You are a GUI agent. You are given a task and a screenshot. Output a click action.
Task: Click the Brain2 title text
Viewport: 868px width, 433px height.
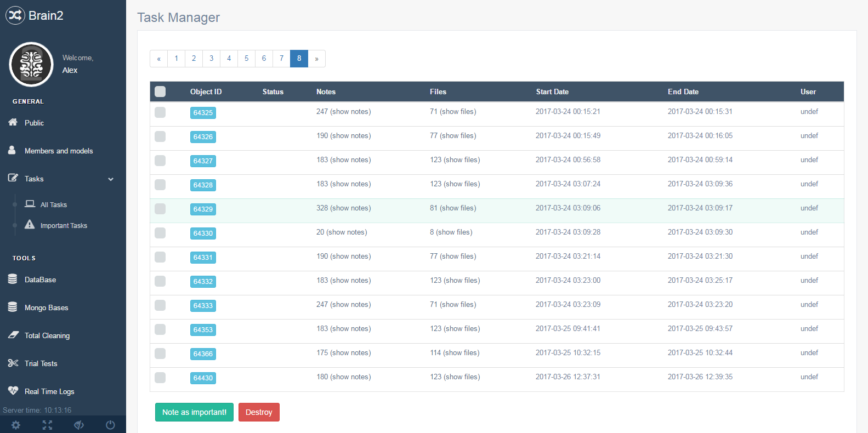point(46,15)
